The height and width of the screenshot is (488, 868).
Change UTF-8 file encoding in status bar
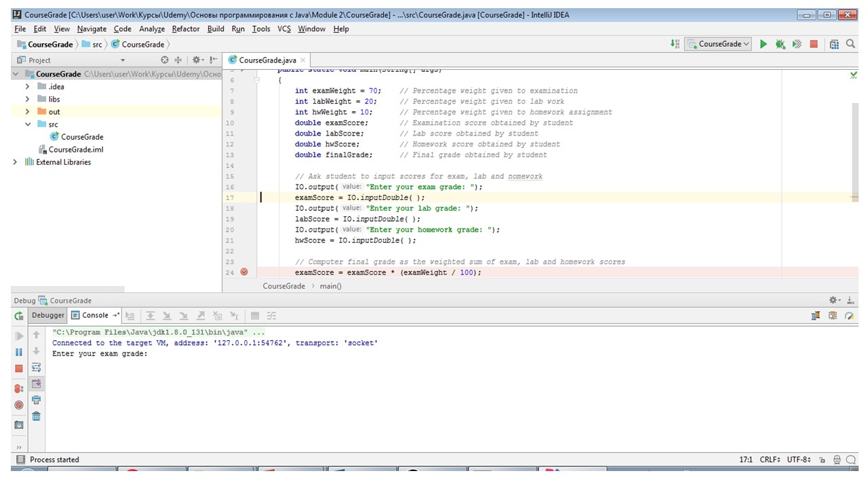pos(798,460)
